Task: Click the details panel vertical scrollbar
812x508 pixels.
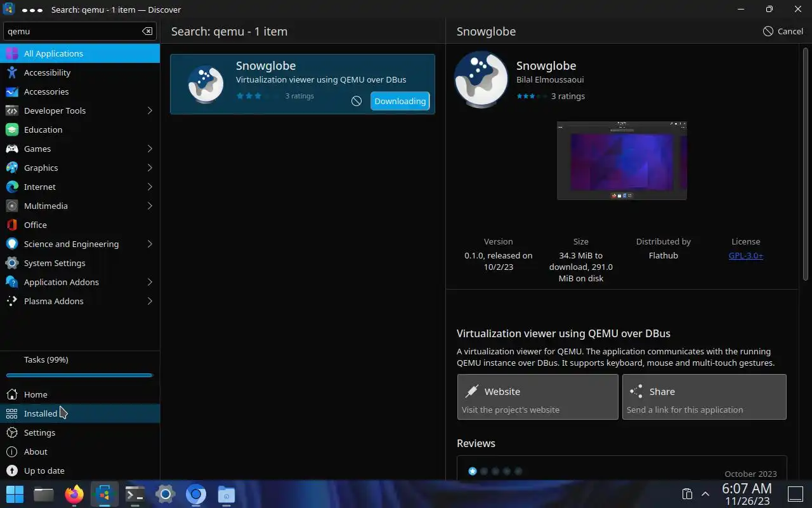Action: (x=806, y=164)
